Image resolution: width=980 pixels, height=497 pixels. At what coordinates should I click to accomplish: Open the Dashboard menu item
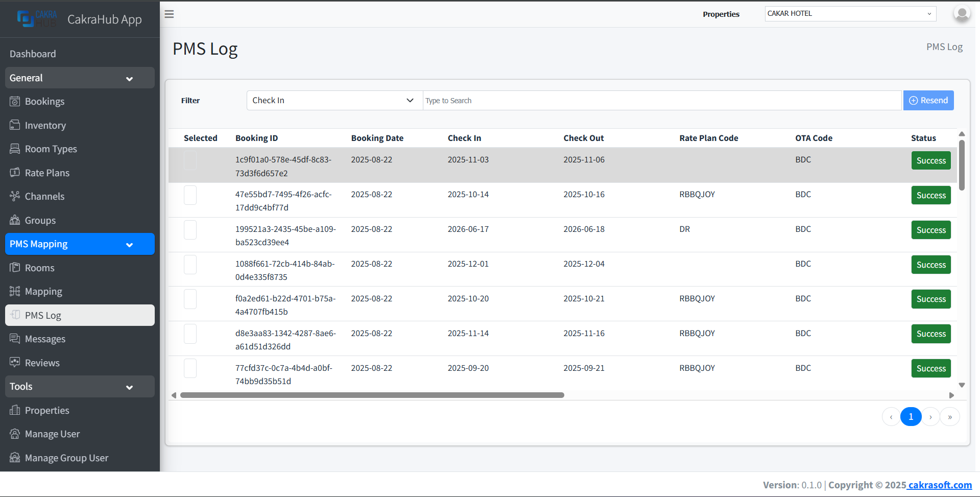coord(33,54)
